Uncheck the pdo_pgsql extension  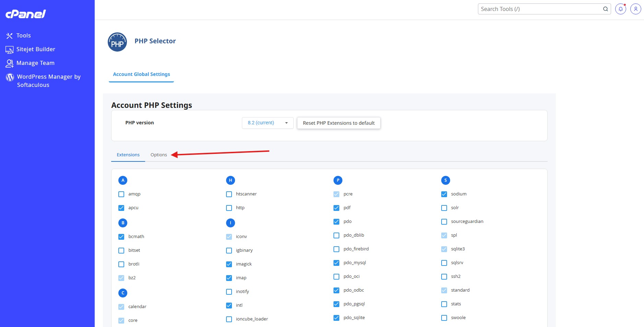[336, 304]
